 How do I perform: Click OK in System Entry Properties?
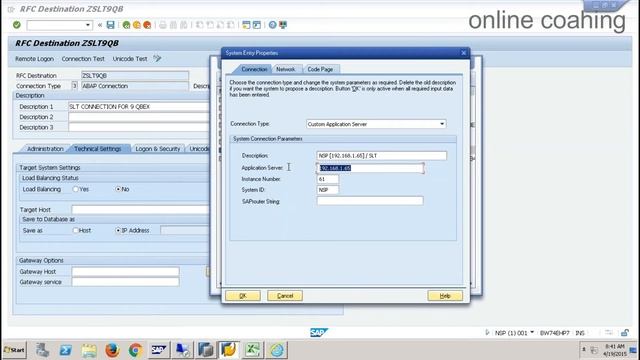pos(243,296)
